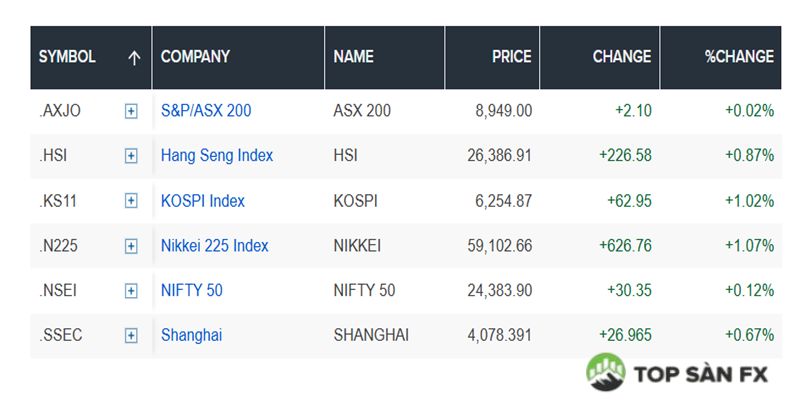
Task: Expand the .AXJO row plus icon
Action: click(131, 111)
